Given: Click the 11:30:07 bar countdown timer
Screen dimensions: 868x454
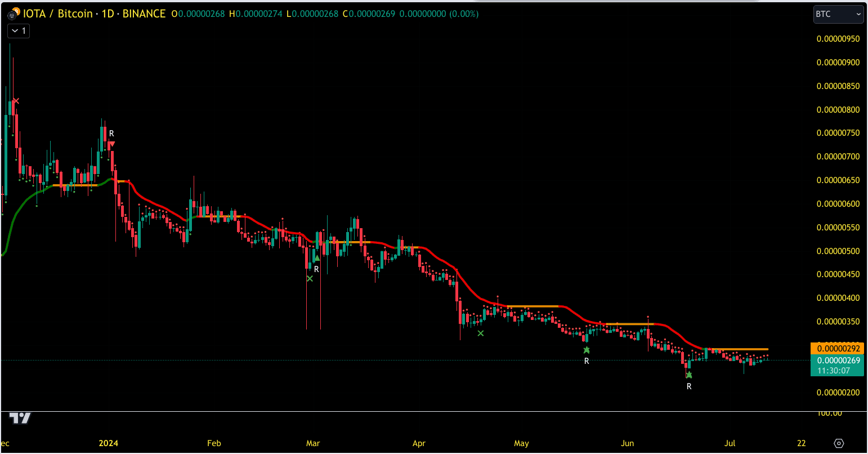Looking at the screenshot, I should (834, 371).
